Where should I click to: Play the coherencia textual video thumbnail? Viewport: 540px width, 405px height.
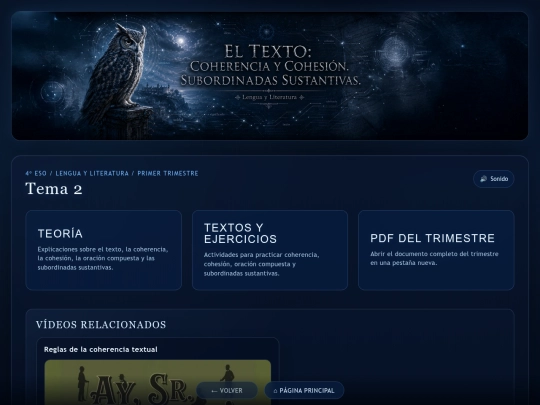[x=158, y=382]
